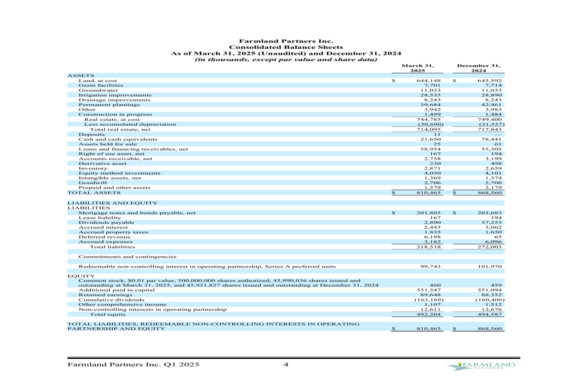This screenshot has height=392, width=572.
Task: Click the value 201,803
Action: [428, 213]
